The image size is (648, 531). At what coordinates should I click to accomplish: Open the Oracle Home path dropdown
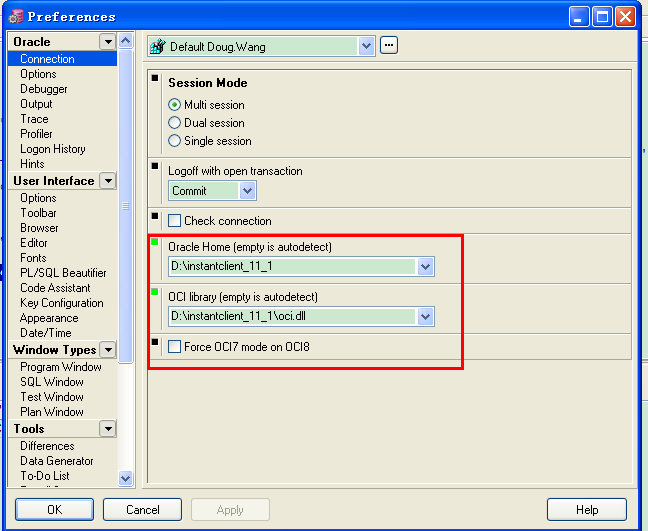[425, 266]
